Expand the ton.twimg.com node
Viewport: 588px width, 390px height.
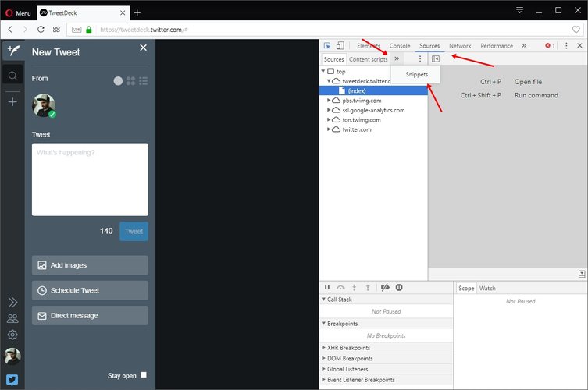pos(329,120)
